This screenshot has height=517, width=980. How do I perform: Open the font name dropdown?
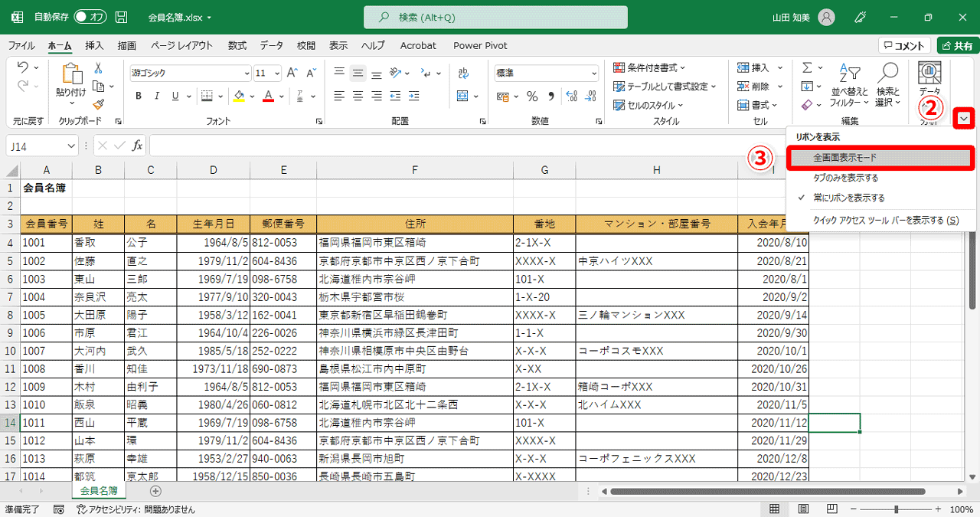click(247, 72)
